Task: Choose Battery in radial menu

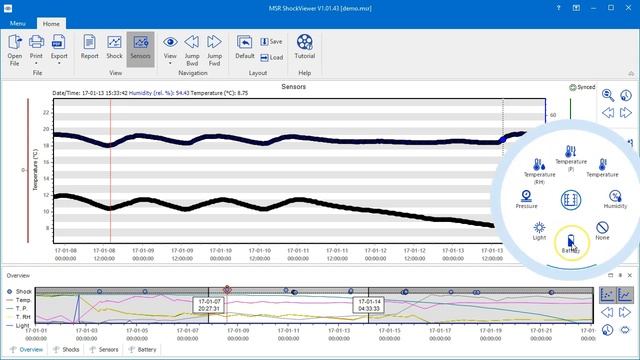Action: click(571, 244)
